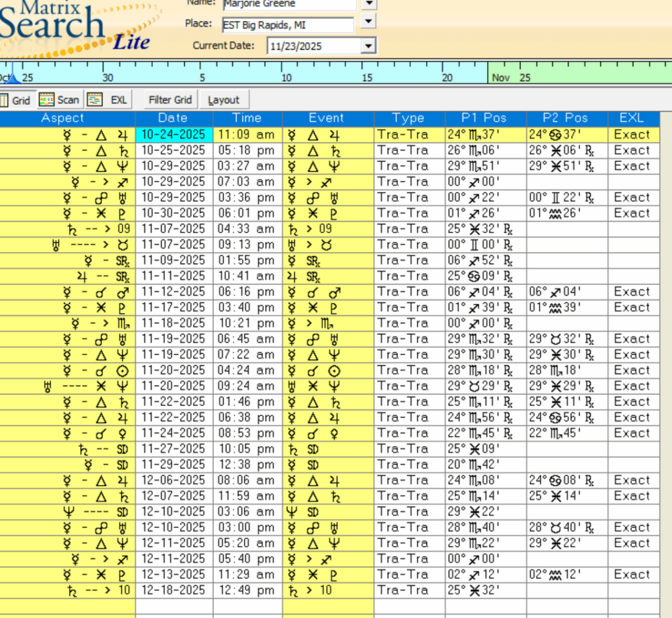The height and width of the screenshot is (618, 672).
Task: Open the Place dropdown arrow
Action: click(368, 22)
